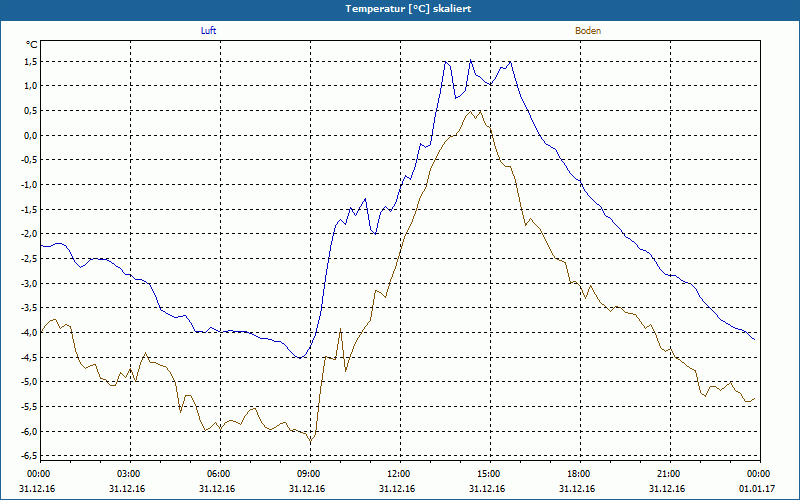Click the 03:00 time axis label
Screen dimensions: 800x500
130,474
